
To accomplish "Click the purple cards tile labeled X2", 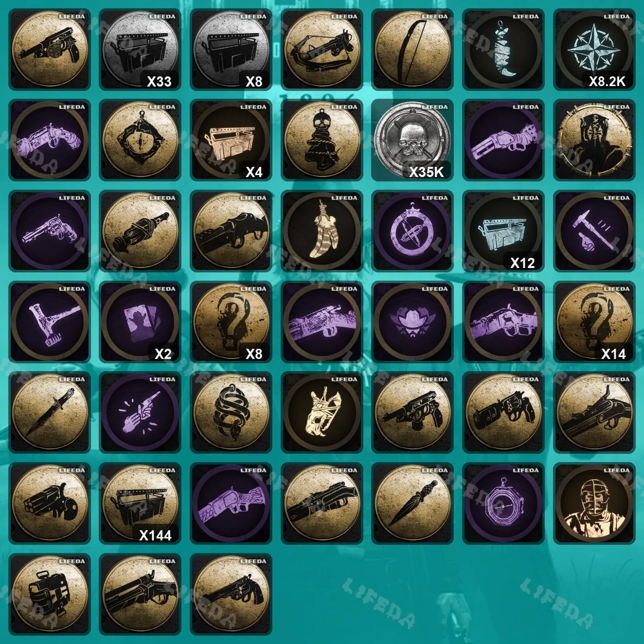I will (140, 322).
